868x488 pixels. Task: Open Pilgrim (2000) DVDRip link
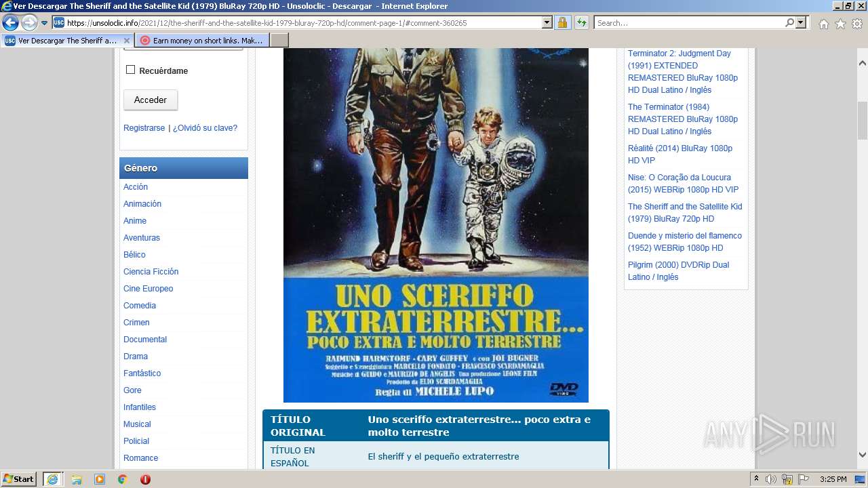[x=678, y=271]
